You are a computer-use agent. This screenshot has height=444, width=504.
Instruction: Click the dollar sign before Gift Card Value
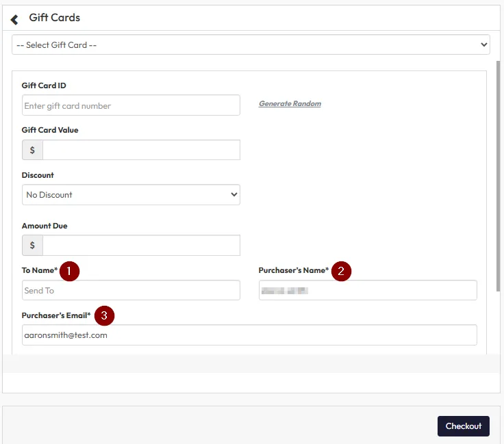click(32, 150)
